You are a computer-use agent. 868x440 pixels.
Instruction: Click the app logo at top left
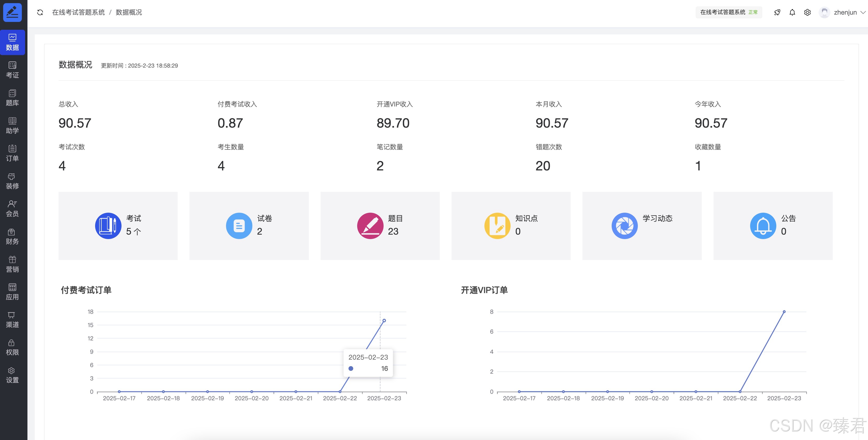pos(13,13)
